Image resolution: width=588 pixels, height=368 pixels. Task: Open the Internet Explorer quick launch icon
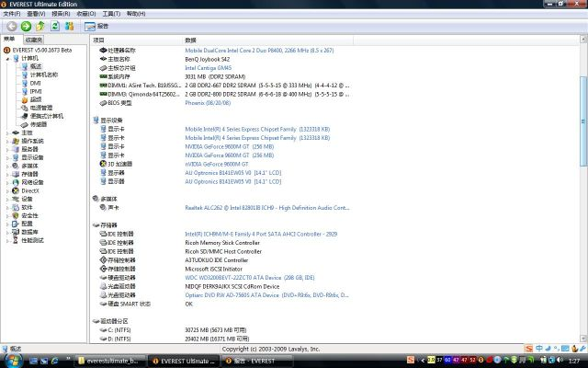55,361
